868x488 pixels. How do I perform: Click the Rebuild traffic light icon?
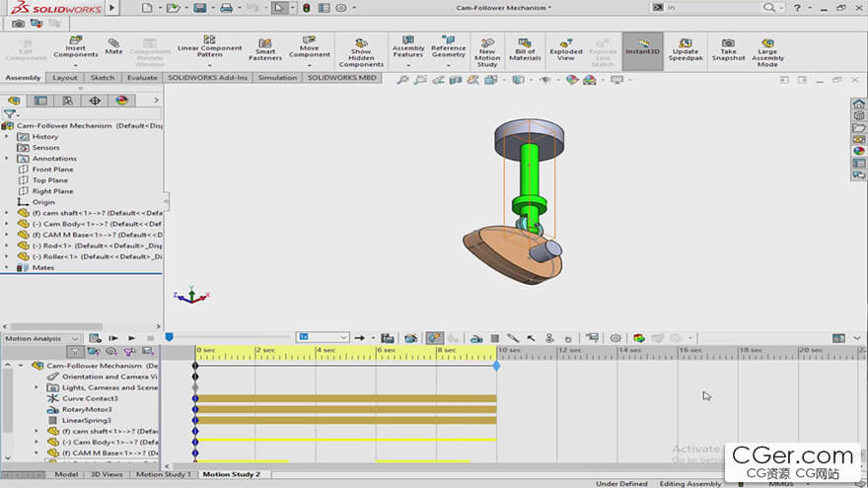(306, 8)
